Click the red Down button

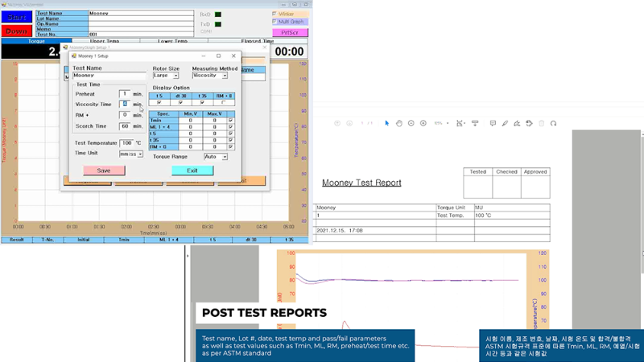[x=16, y=31]
